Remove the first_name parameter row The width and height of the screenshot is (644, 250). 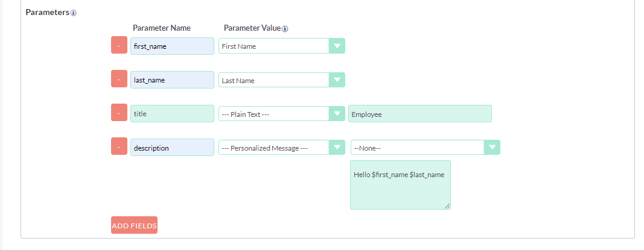119,45
